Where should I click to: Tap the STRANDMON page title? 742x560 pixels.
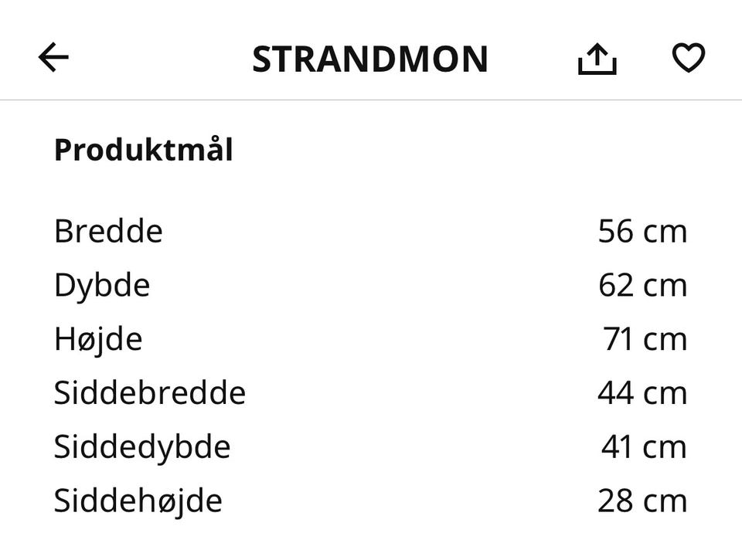370,59
